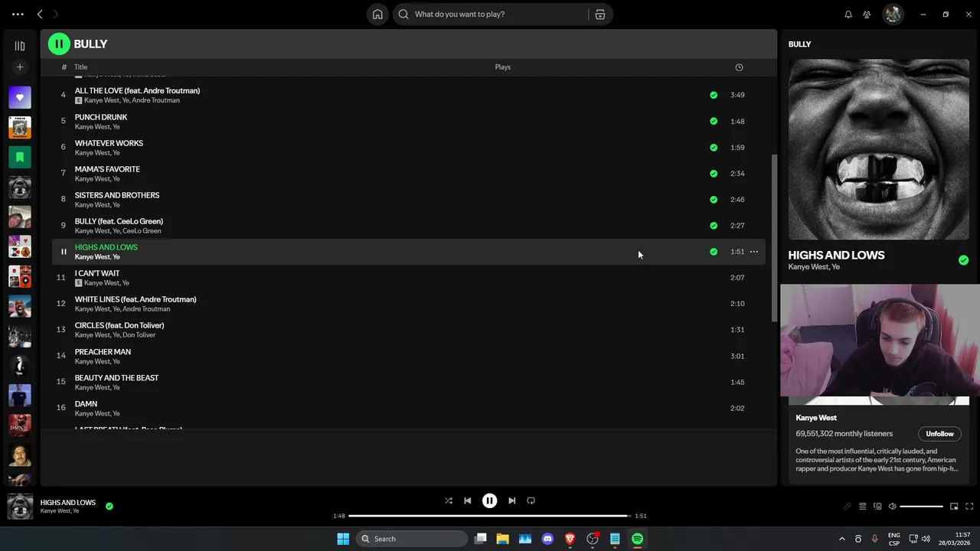Image resolution: width=980 pixels, height=551 pixels.
Task: Enter full screen with the expand icon
Action: coord(969,507)
